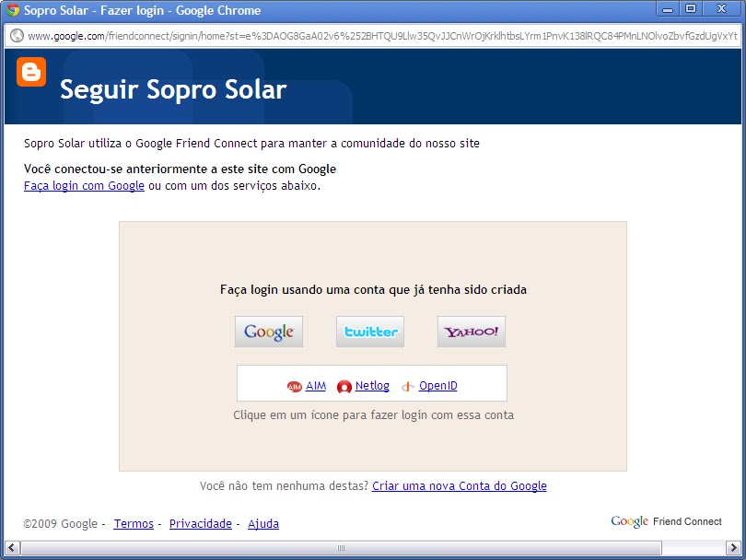
Task: Click the horizontal scrollbar right arrow
Action: point(733,548)
